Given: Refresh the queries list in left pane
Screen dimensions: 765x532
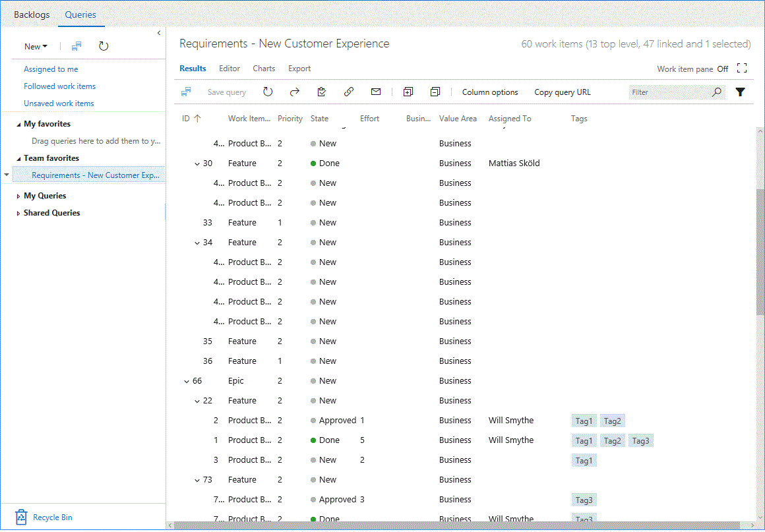Looking at the screenshot, I should point(104,46).
